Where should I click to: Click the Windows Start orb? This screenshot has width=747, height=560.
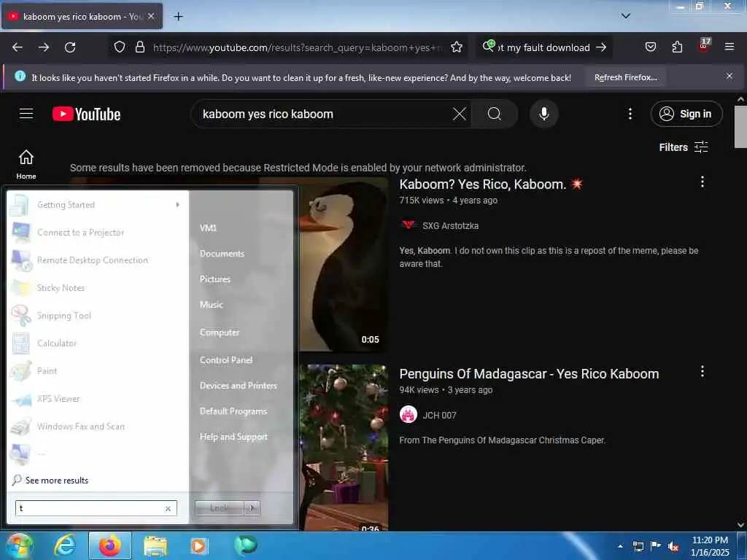pos(18,545)
